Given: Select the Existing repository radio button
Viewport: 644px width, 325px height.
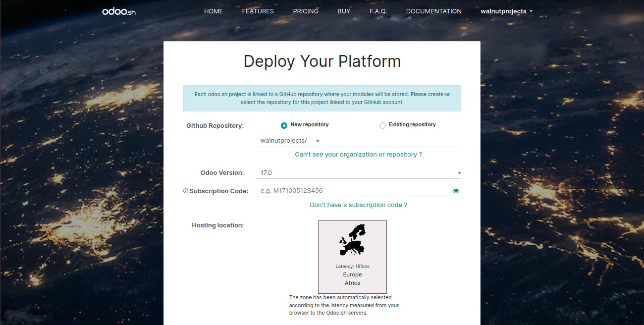Looking at the screenshot, I should (382, 125).
